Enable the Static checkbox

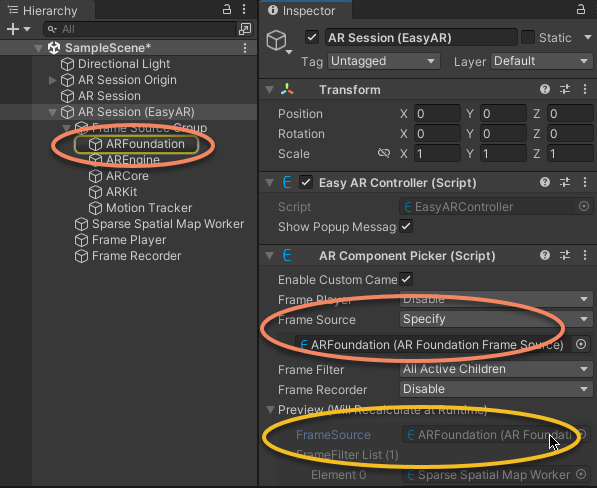coord(528,37)
